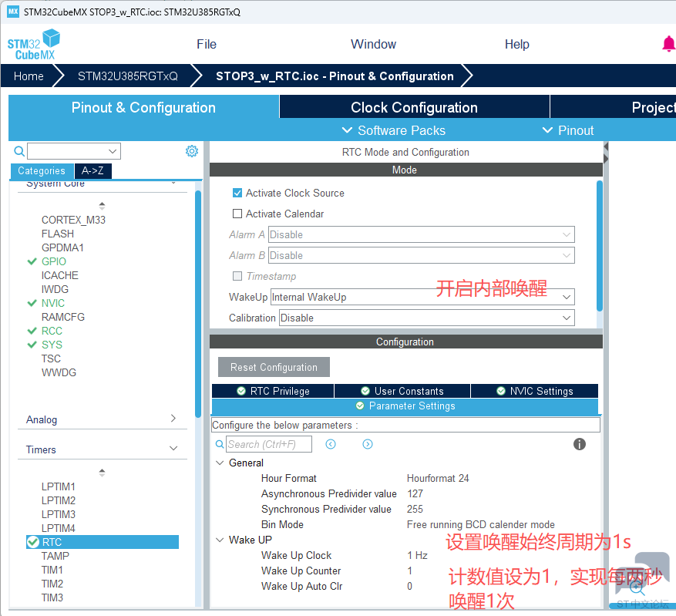676x616 pixels.
Task: Collapse the Wake UP parameter group
Action: pyautogui.click(x=220, y=540)
